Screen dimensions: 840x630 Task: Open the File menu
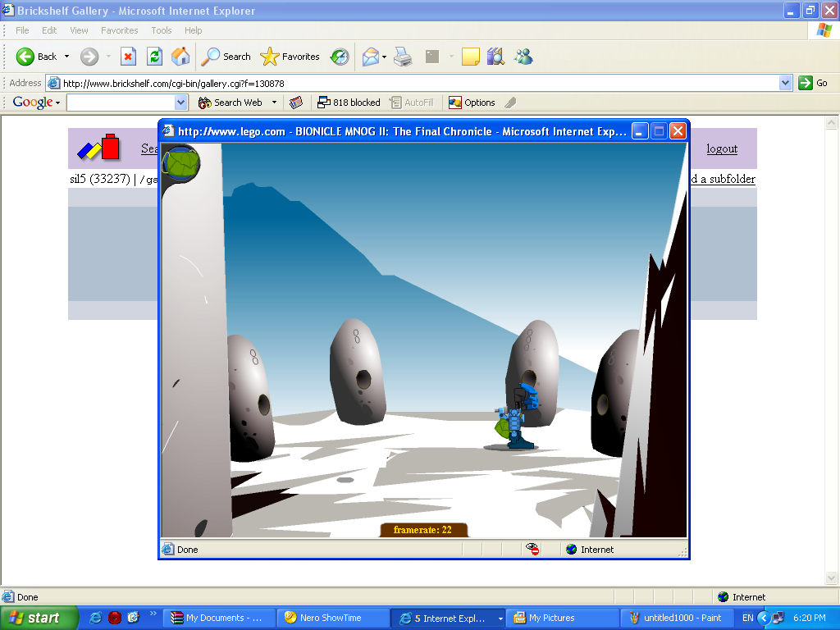pyautogui.click(x=22, y=30)
